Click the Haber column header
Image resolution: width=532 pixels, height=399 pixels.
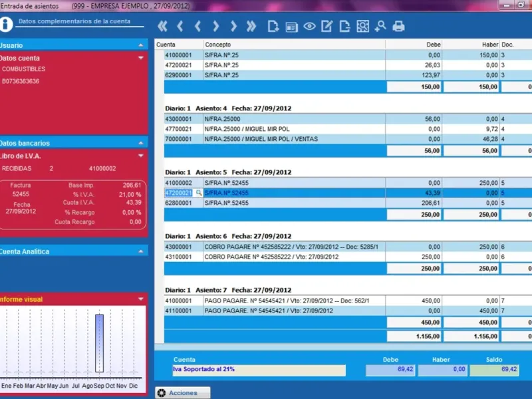click(471, 45)
